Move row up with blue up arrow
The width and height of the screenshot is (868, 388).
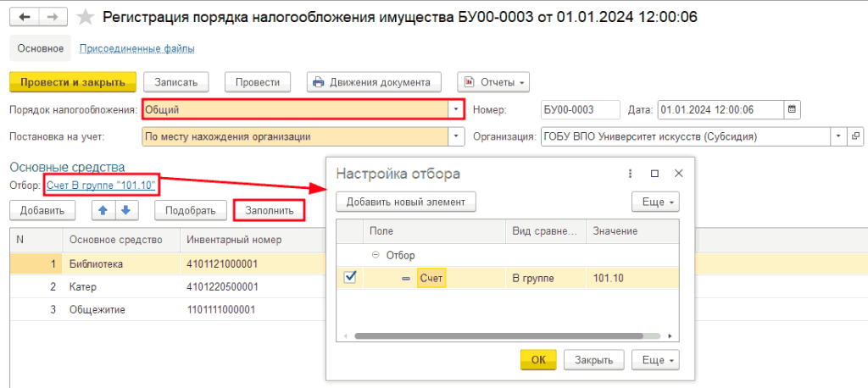click(x=103, y=210)
